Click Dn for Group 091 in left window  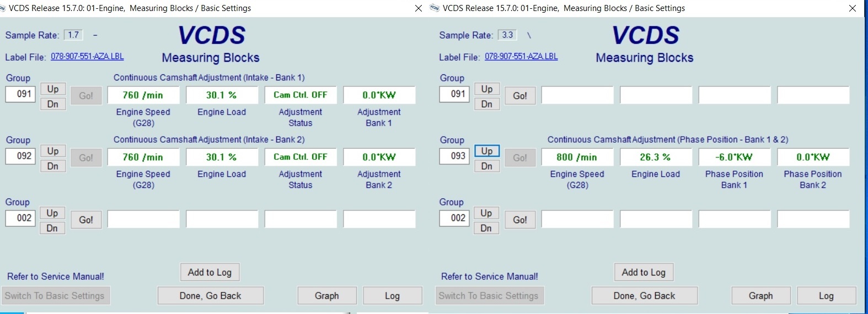click(53, 104)
